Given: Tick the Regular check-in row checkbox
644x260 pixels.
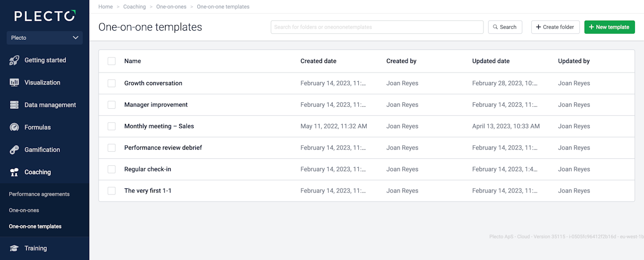Looking at the screenshot, I should coord(112,169).
